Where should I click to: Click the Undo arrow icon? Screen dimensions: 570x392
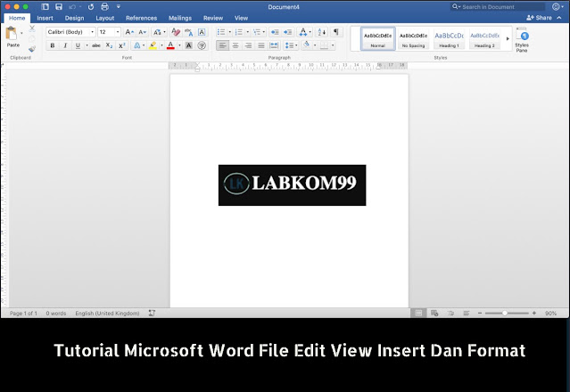coord(72,6)
